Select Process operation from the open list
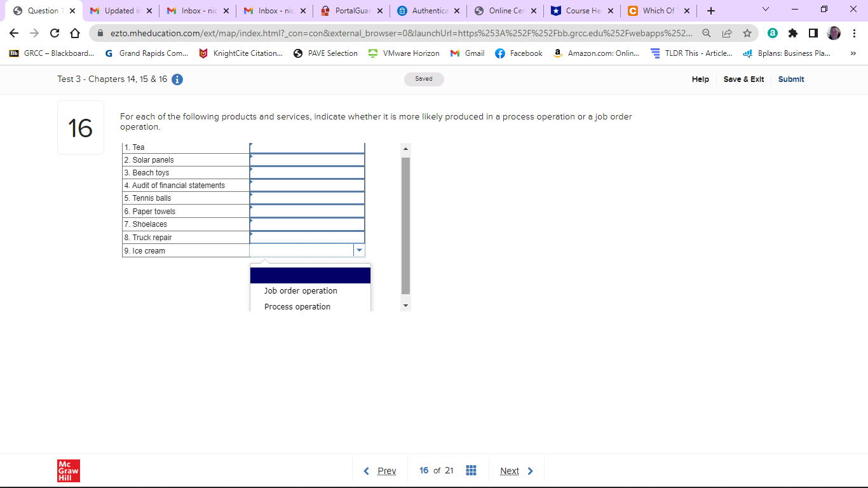Screen dimensions: 868x488 point(298,306)
